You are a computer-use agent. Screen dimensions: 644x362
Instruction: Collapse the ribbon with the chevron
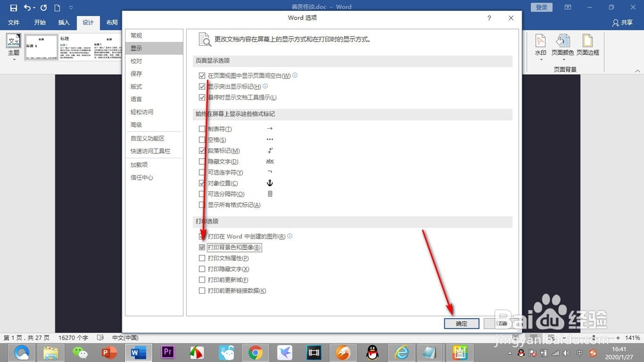[x=638, y=71]
